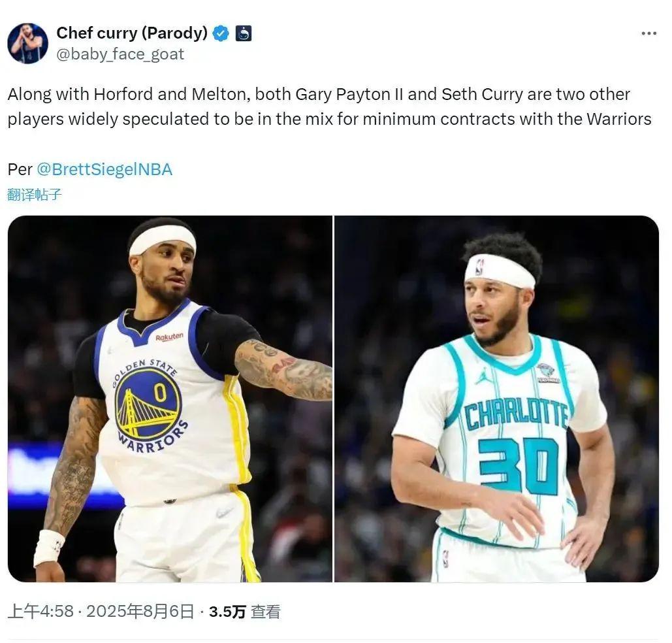Click the Golden State bridge emblem

tap(148, 403)
